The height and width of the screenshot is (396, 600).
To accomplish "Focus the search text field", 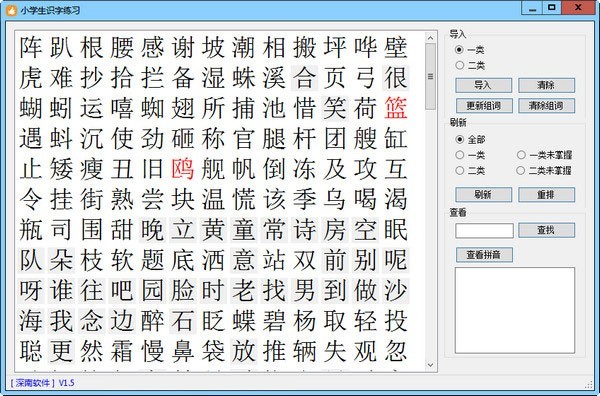I will click(484, 231).
